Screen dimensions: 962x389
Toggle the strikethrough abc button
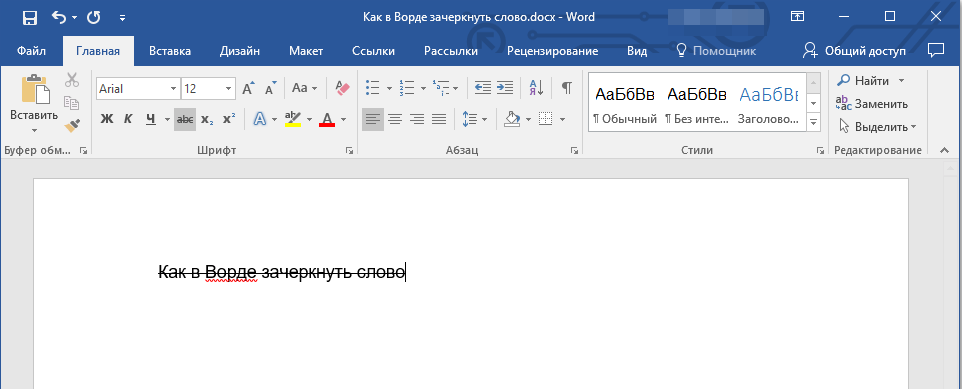pyautogui.click(x=185, y=119)
